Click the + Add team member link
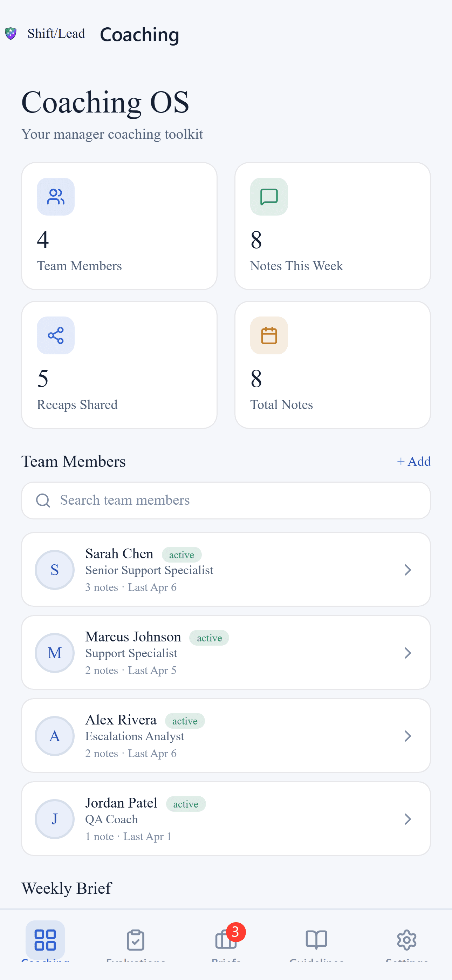The height and width of the screenshot is (980, 452). click(x=413, y=462)
